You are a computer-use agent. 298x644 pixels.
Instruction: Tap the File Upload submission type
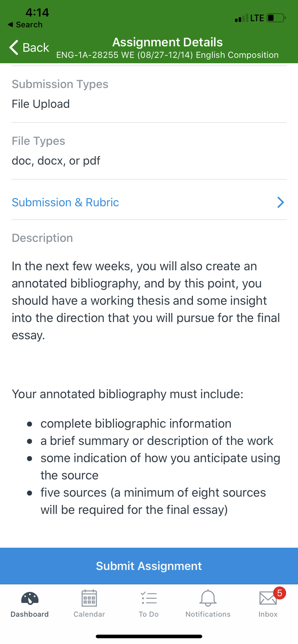point(41,104)
